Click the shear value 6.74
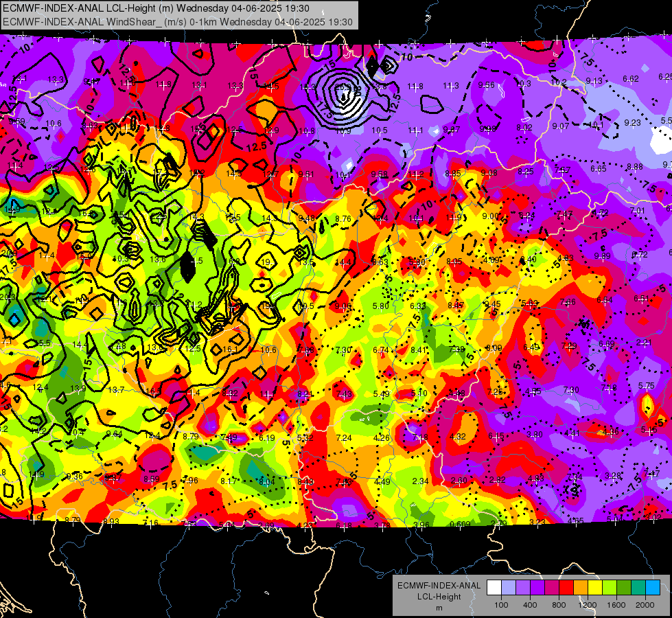 381,350
